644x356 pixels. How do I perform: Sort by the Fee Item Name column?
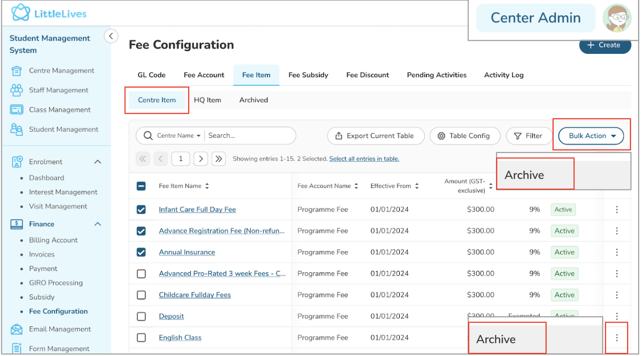[x=207, y=186]
